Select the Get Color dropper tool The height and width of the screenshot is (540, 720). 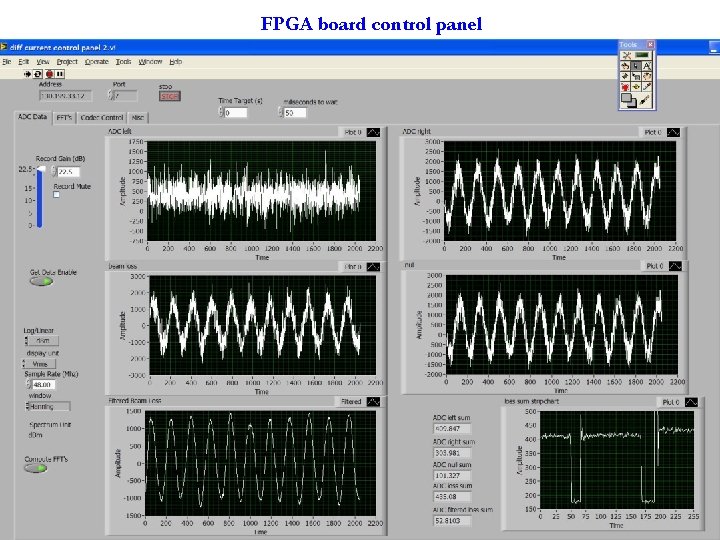coord(647,87)
